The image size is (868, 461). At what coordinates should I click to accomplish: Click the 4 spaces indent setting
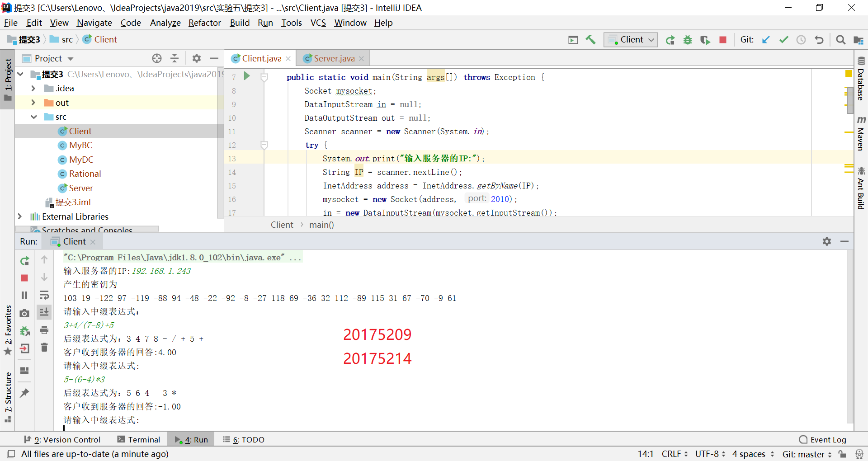click(753, 454)
